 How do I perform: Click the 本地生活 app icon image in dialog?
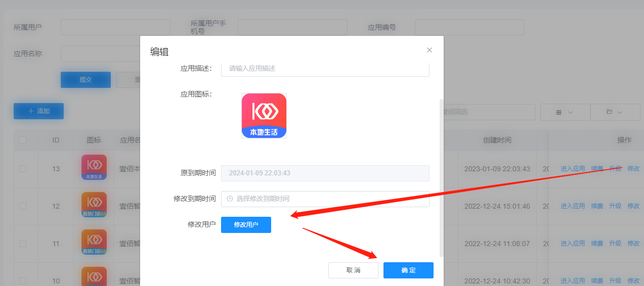tap(264, 116)
